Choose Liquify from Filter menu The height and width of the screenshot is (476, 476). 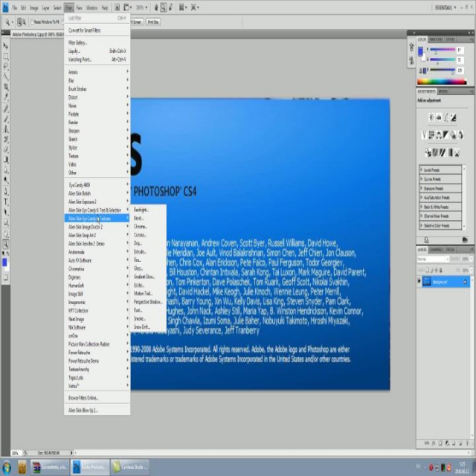pyautogui.click(x=97, y=51)
